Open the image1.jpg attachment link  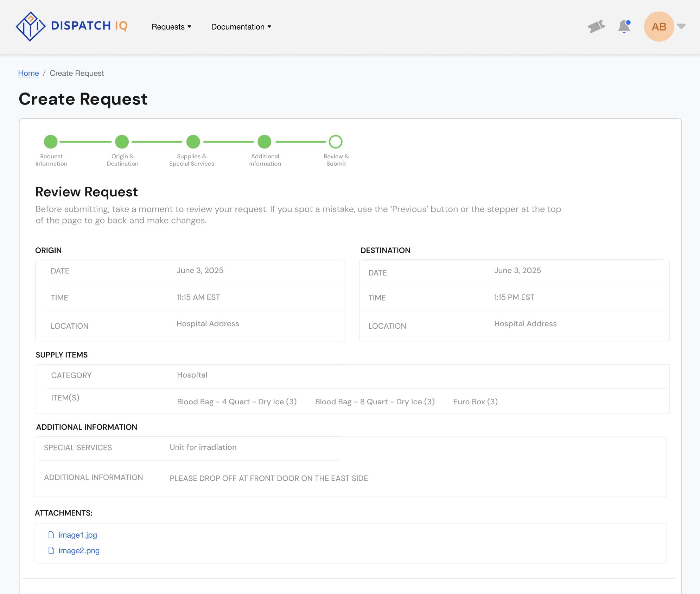point(78,535)
